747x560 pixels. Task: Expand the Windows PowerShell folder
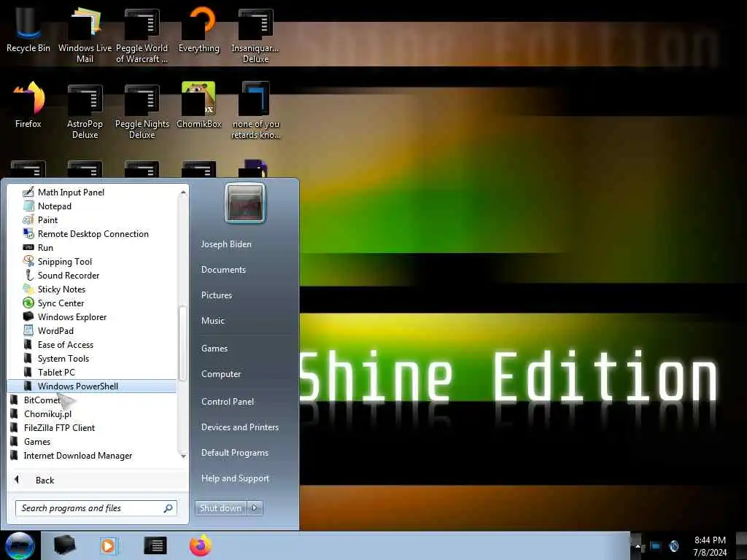(x=93, y=386)
